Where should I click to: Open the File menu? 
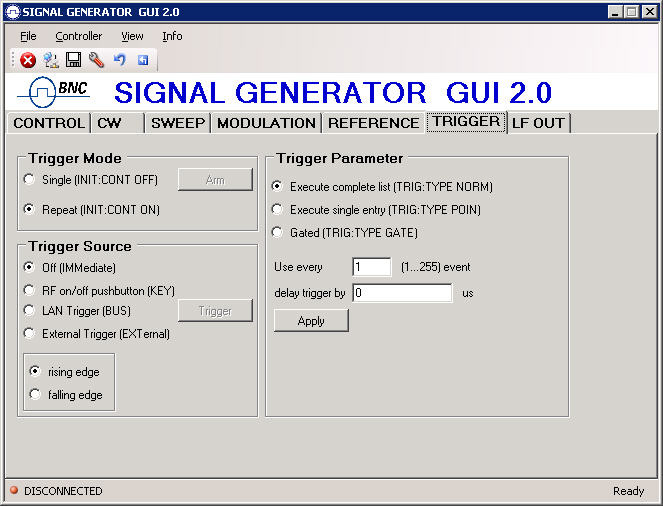pos(28,36)
